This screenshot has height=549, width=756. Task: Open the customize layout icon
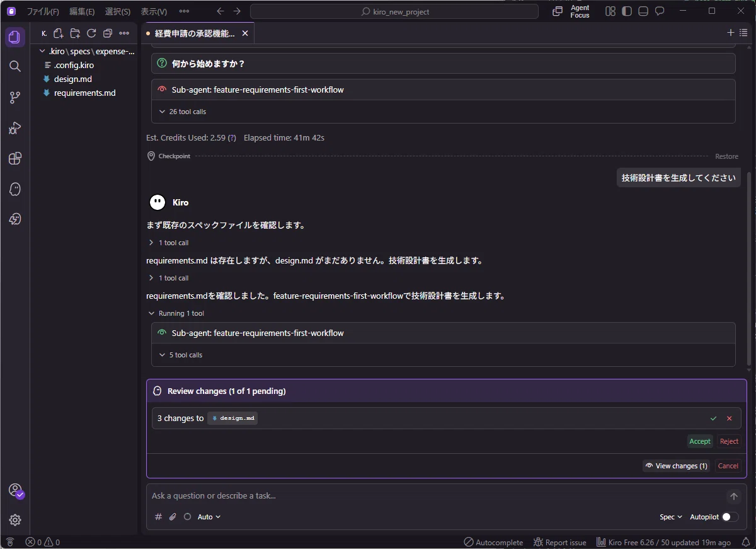point(610,11)
